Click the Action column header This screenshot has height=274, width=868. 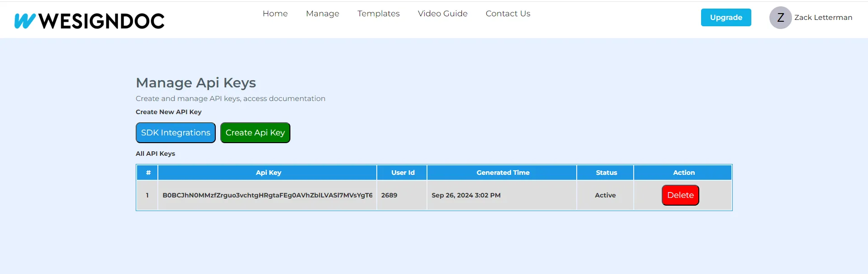(683, 173)
